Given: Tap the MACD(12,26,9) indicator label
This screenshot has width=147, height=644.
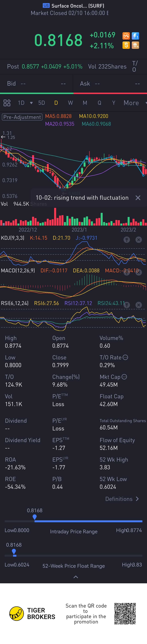Looking at the screenshot, I should tap(18, 270).
